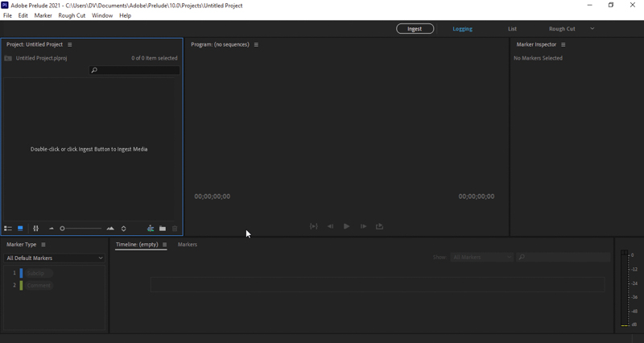This screenshot has width=644, height=343.
Task: Click the Ingest media icon in Project panel
Action: 151,229
